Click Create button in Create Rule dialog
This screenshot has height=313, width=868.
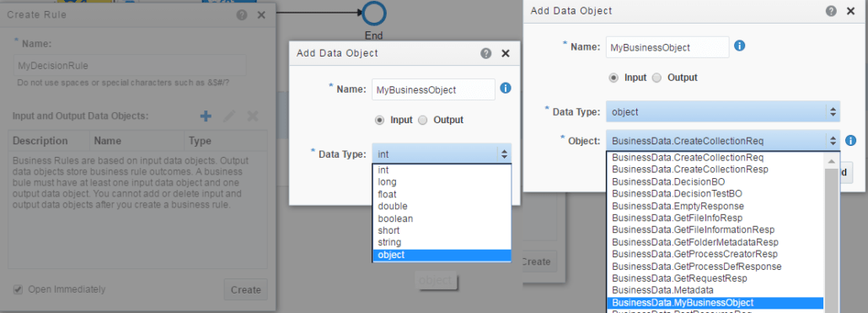(246, 289)
